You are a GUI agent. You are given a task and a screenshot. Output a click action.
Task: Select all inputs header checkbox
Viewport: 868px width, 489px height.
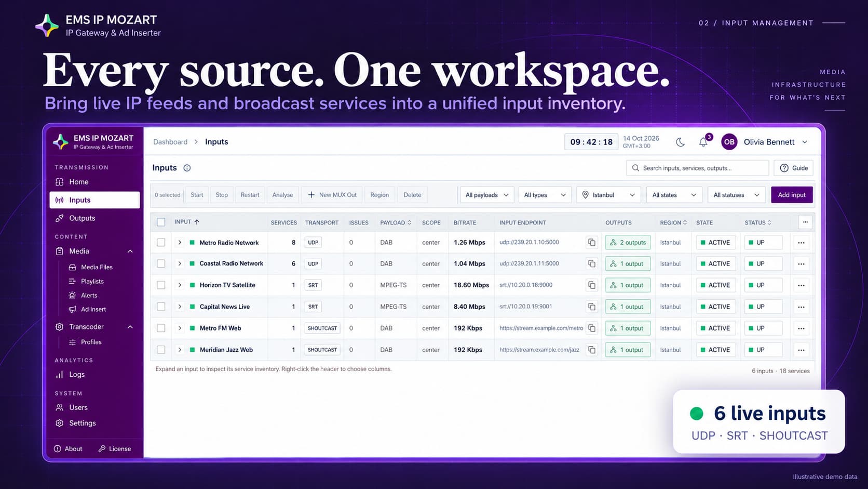[x=161, y=222]
